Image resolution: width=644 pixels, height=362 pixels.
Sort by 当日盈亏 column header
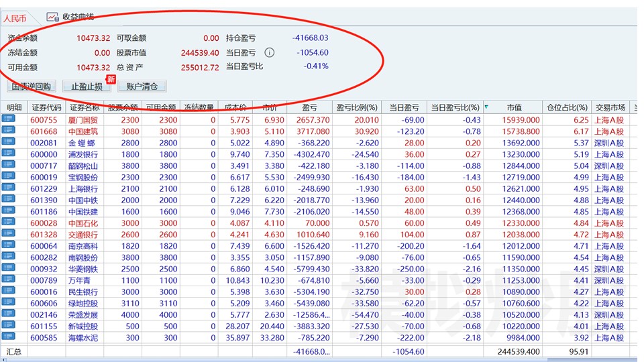(x=404, y=107)
